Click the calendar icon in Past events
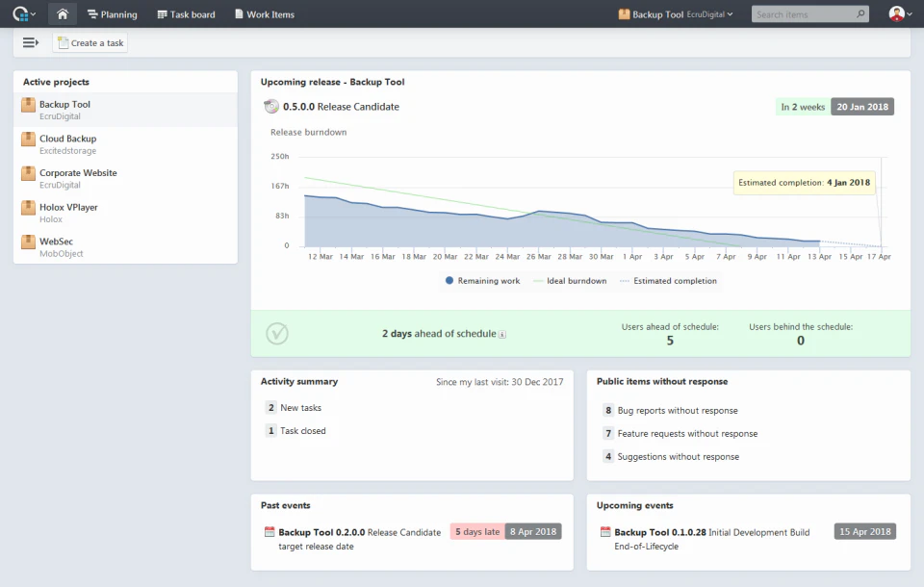The width and height of the screenshot is (924, 587). [269, 531]
